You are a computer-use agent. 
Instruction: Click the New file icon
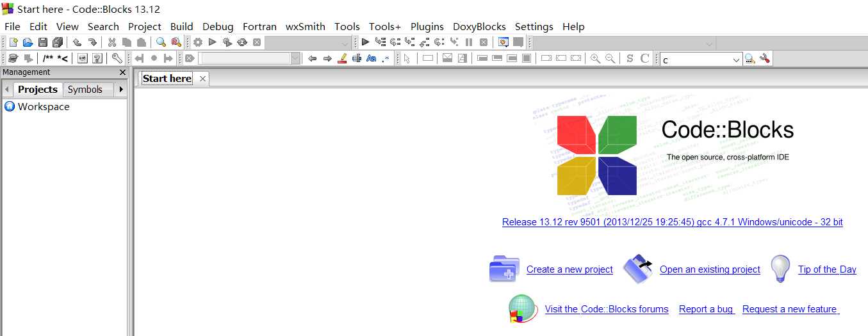(x=13, y=42)
